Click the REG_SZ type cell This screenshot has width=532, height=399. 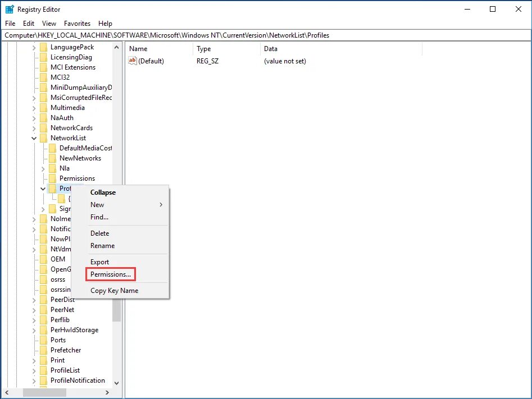(x=208, y=61)
